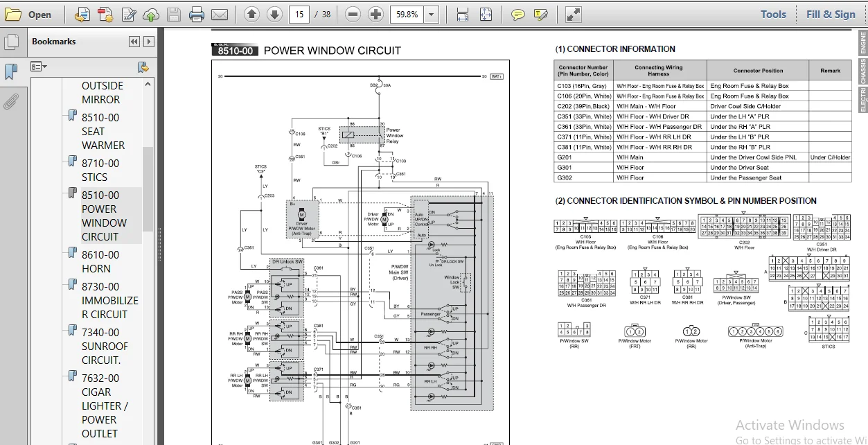Click the convert/export file icon in toolbar
Screen dimensions: 868x445
pyautogui.click(x=82, y=14)
